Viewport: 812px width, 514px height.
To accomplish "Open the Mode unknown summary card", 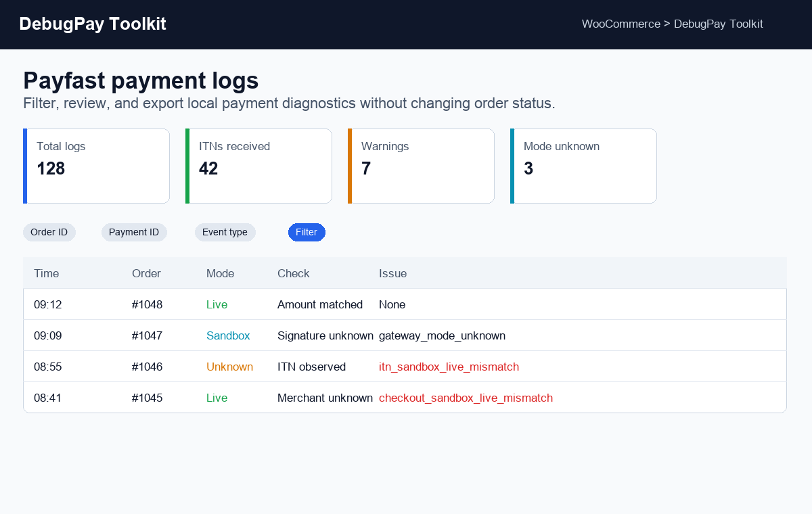I will point(583,166).
